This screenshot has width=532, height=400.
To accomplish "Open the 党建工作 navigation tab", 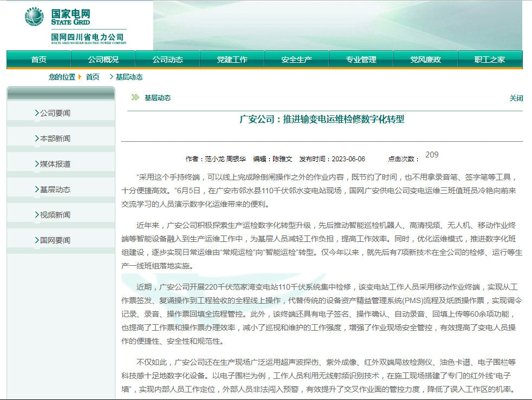I will click(232, 60).
